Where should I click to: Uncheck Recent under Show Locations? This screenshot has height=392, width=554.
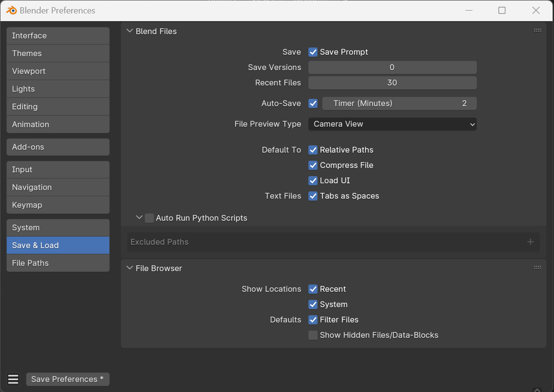click(313, 289)
